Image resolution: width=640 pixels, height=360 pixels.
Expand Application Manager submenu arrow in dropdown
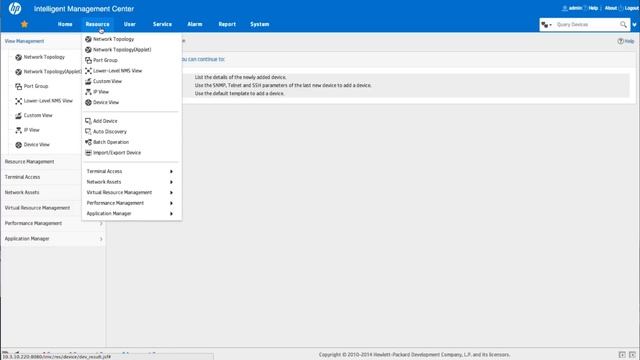coord(171,214)
